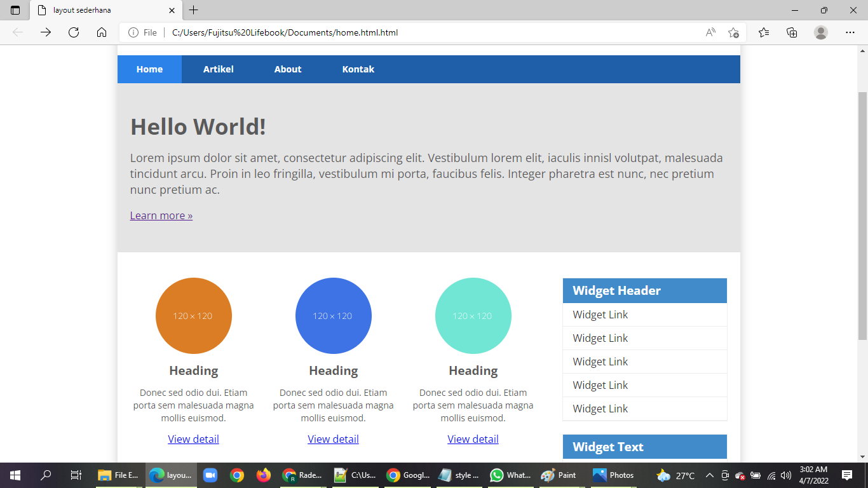Open the notifications panel
The width and height of the screenshot is (868, 488).
[848, 475]
